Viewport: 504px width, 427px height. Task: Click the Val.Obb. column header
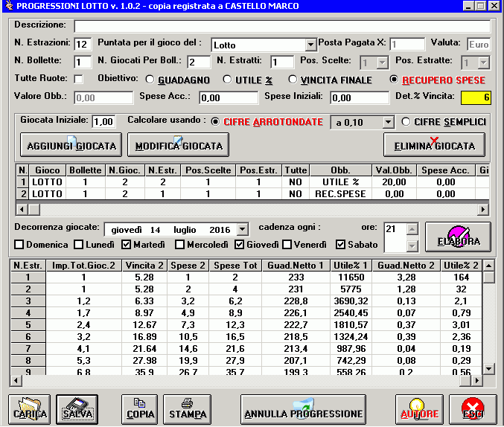pos(394,170)
